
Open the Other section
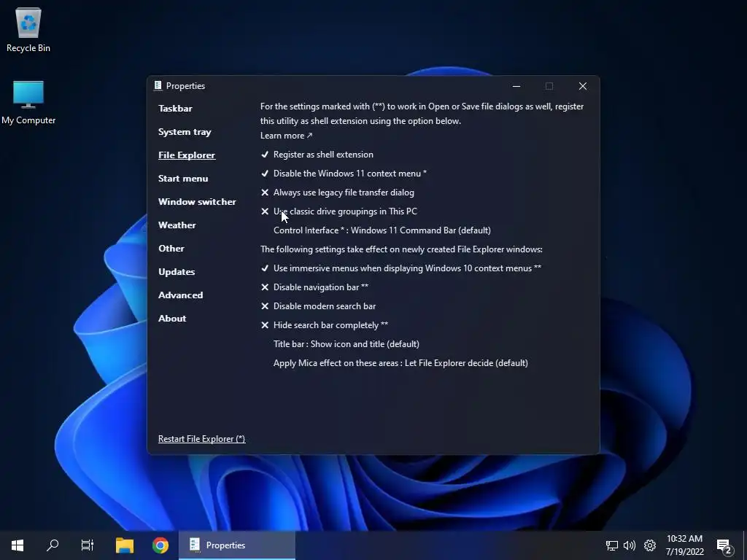[171, 249]
